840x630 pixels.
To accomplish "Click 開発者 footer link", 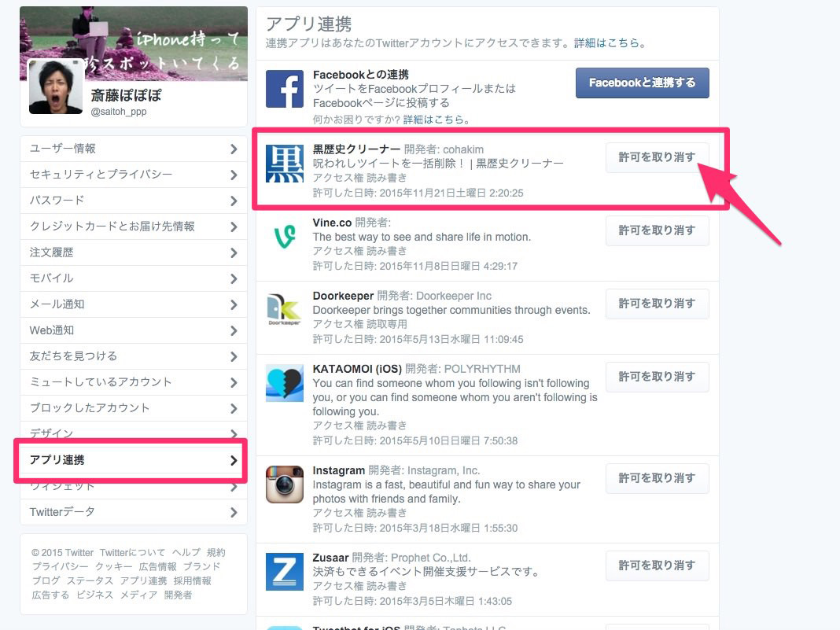I will 178,595.
